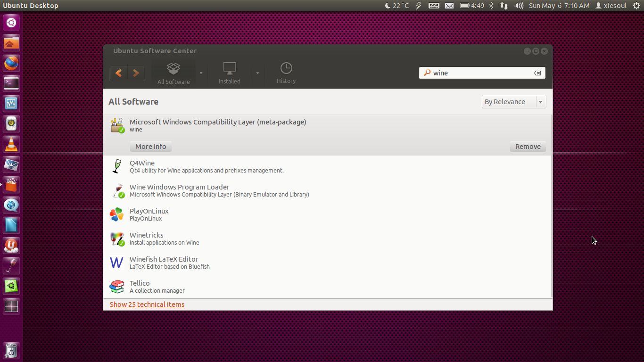Image resolution: width=644 pixels, height=362 pixels.
Task: Select Microsoft Windows Compatibility Layer icon
Action: [117, 125]
